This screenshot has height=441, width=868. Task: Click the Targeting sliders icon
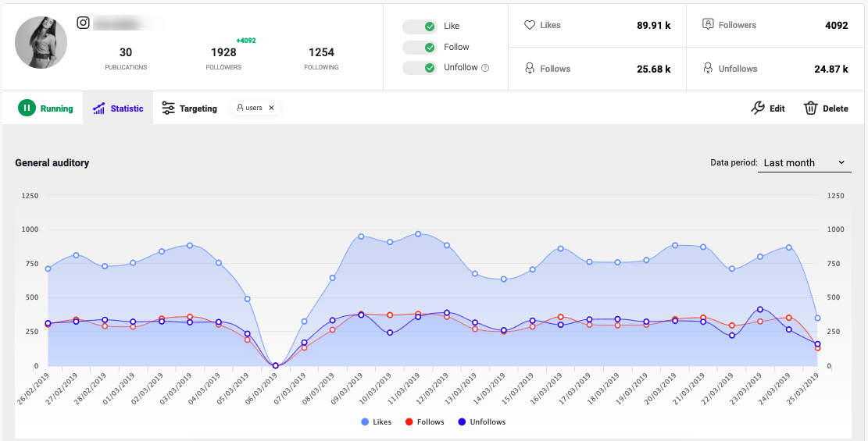168,108
